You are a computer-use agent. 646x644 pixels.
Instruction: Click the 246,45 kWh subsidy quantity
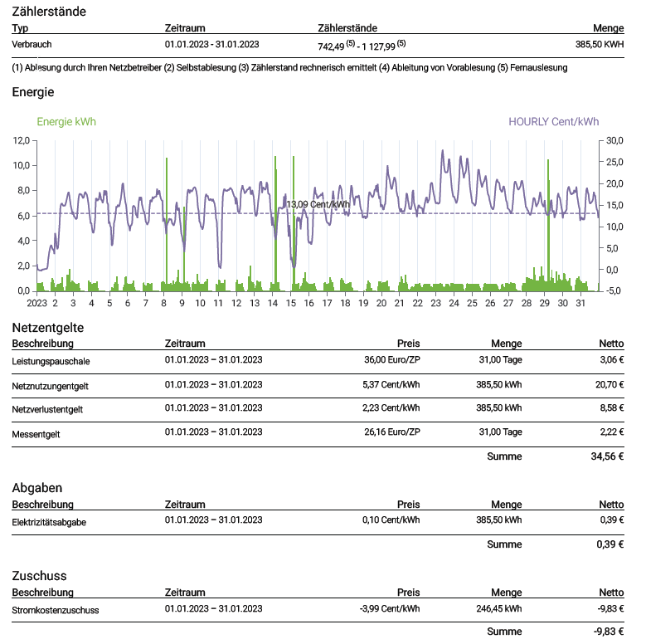click(x=499, y=608)
